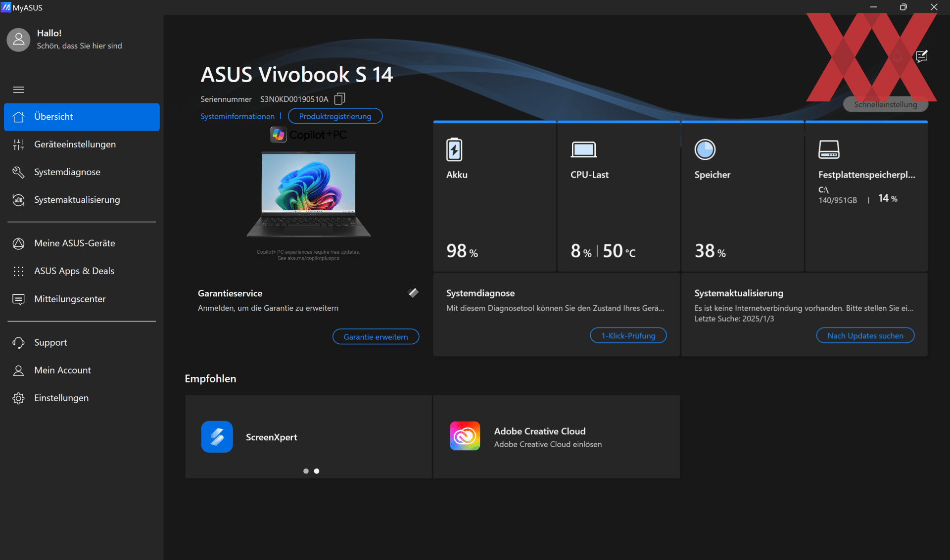950x560 pixels.
Task: Start the 1-Klick-Prüfung
Action: click(628, 336)
